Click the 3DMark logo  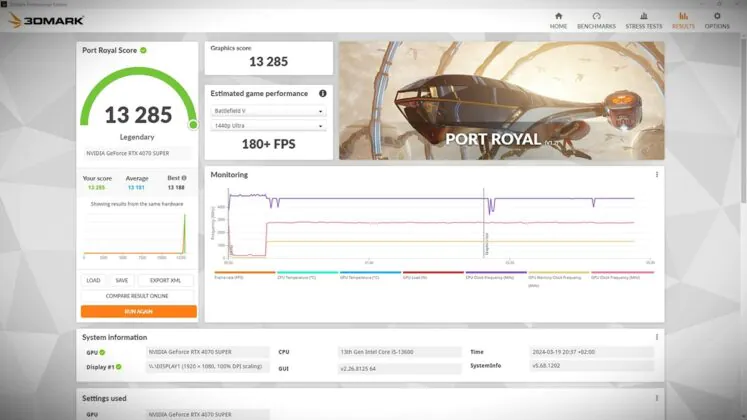(x=46, y=20)
